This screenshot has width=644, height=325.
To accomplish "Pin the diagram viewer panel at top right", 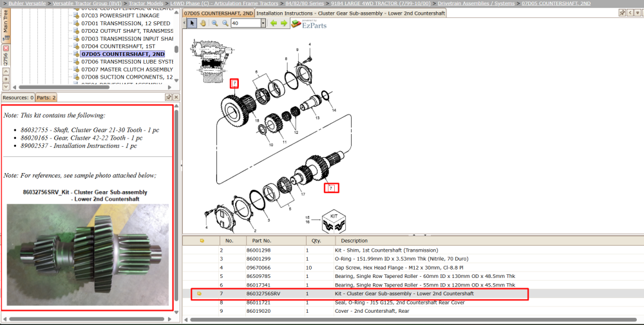I will coord(622,13).
